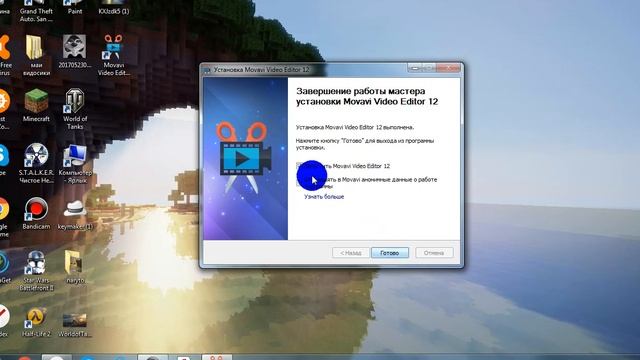The image size is (640, 360).
Task: Open the S.T.A.L.K.E.R. desktop shortcut
Action: pyautogui.click(x=36, y=162)
